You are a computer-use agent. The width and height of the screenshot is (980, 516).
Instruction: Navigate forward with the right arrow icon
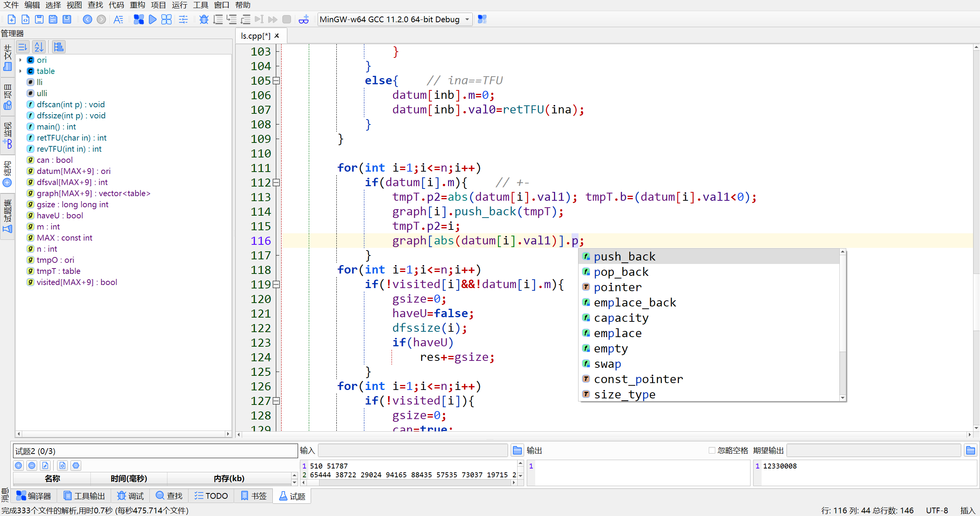101,19
